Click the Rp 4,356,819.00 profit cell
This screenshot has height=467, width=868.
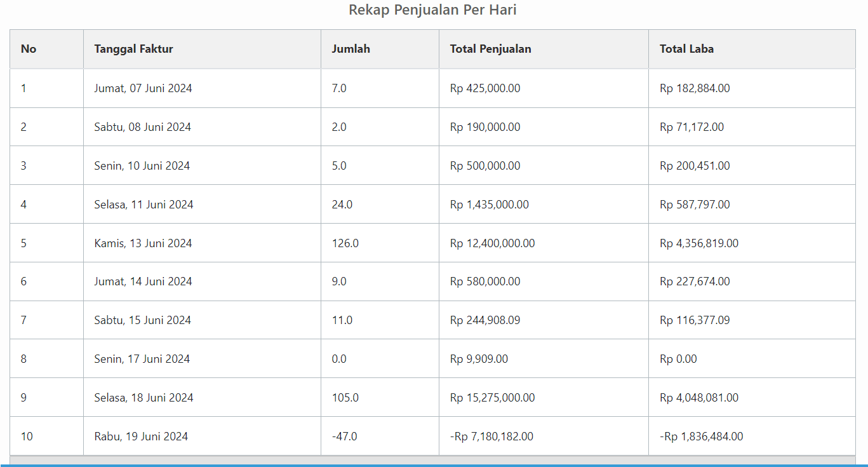coord(698,243)
